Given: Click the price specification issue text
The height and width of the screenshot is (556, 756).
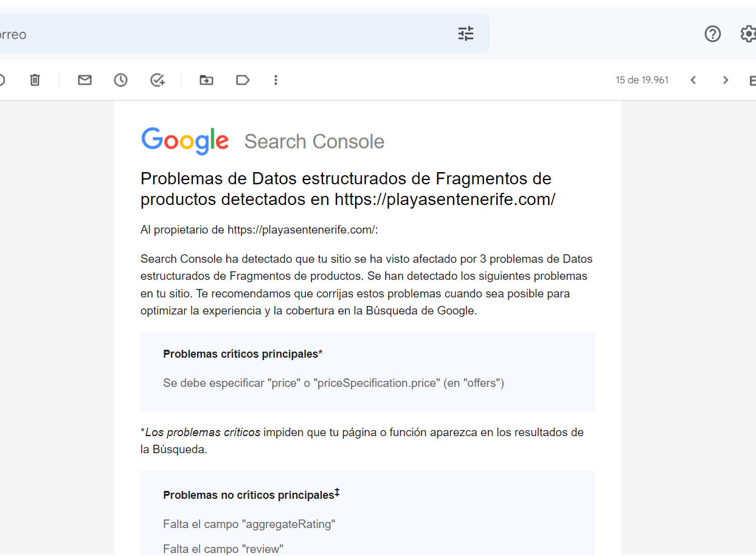Looking at the screenshot, I should 333,383.
